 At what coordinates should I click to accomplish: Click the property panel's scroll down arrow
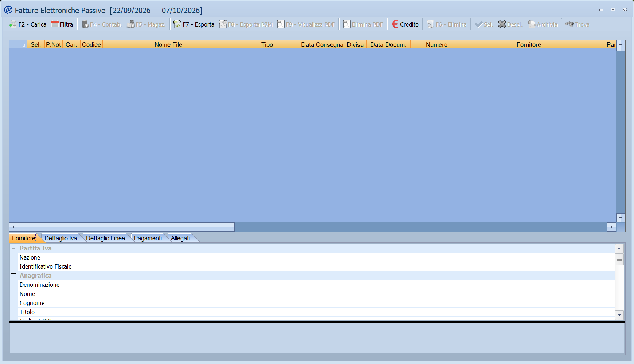click(619, 315)
